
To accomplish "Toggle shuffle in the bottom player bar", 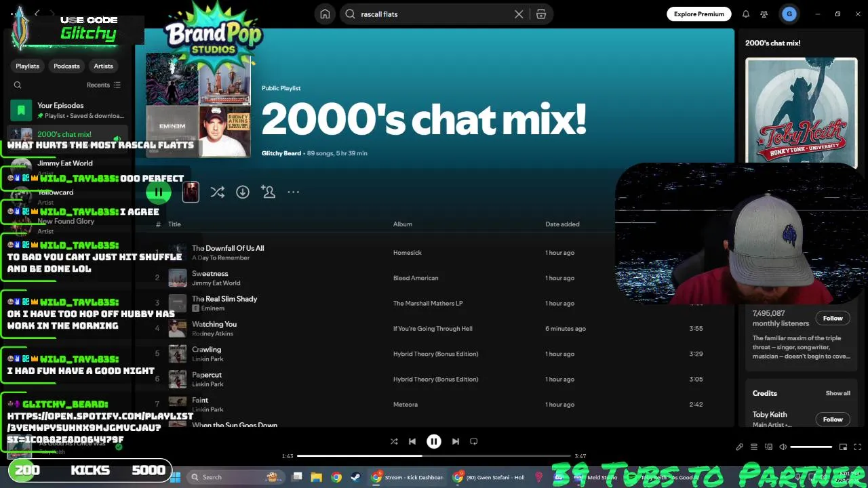I will (394, 441).
